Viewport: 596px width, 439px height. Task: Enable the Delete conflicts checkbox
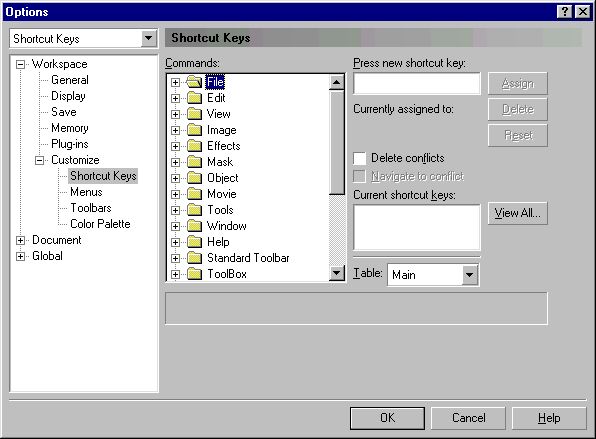click(x=360, y=158)
